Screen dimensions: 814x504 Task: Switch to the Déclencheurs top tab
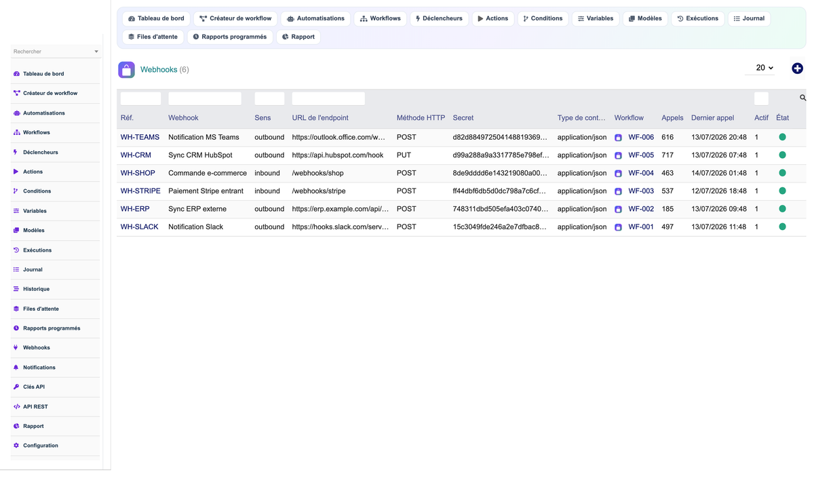click(439, 18)
